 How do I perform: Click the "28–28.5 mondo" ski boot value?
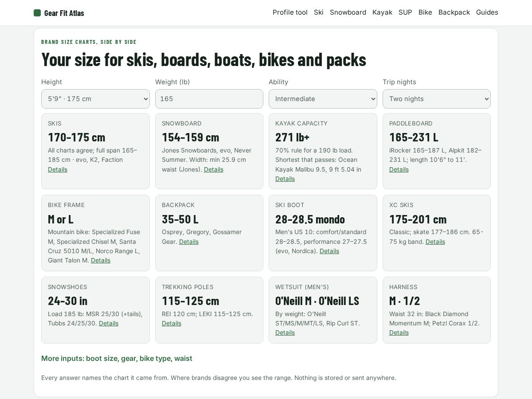pos(310,219)
